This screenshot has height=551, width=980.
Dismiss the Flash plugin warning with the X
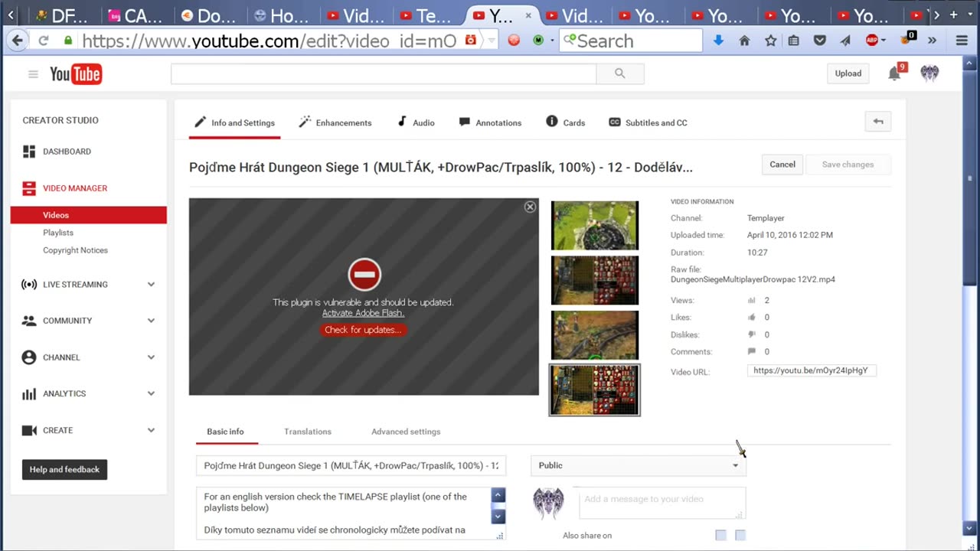pos(530,207)
